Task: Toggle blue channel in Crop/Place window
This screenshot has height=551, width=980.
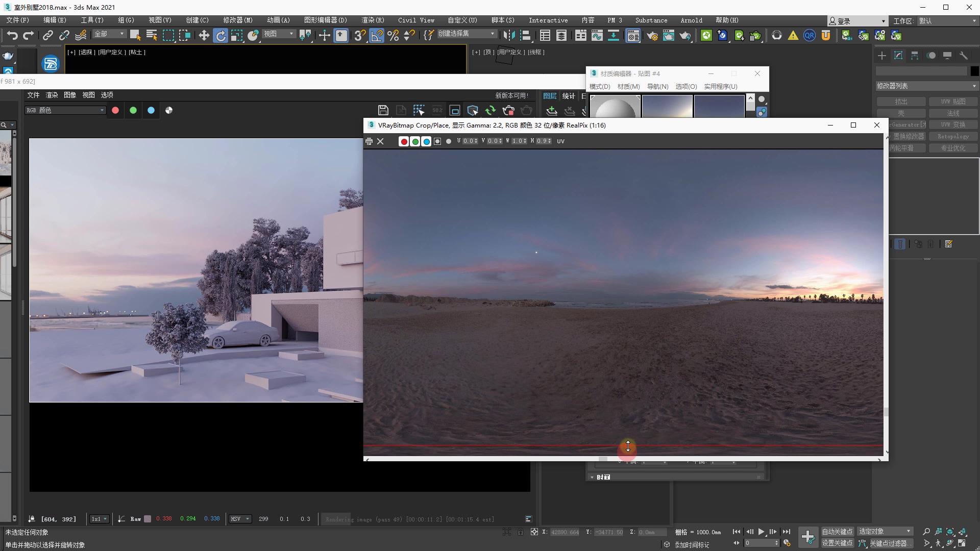Action: [426, 141]
